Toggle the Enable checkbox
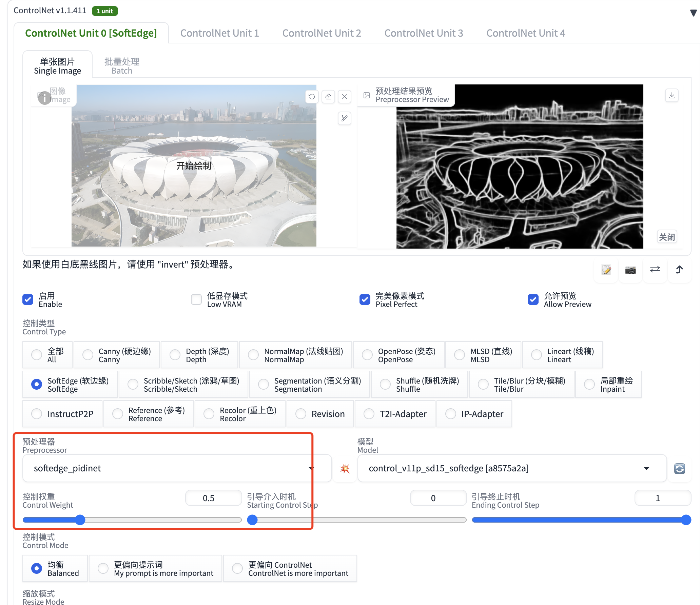The height and width of the screenshot is (605, 700). (28, 299)
